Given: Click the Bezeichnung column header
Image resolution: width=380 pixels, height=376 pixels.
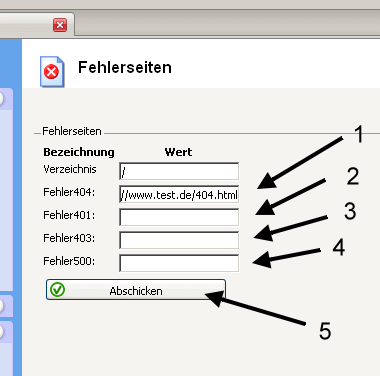Looking at the screenshot, I should pos(79,152).
